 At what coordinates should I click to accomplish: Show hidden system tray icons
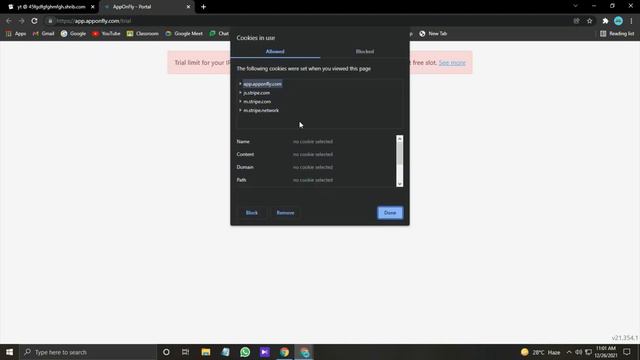(x=569, y=352)
